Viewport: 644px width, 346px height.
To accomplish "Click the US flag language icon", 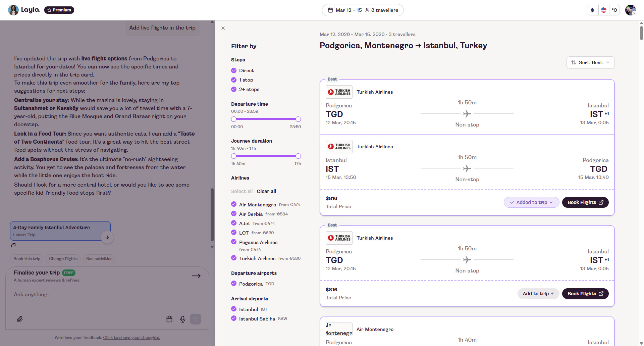I will [604, 10].
